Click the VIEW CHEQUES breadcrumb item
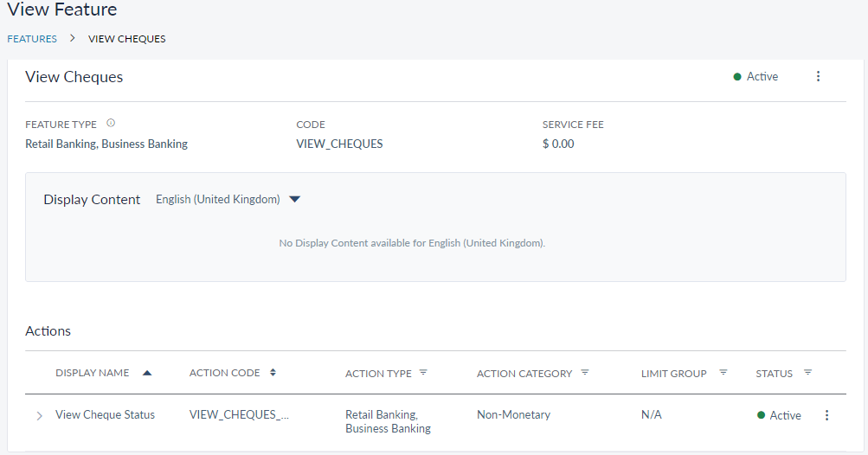This screenshot has height=455, width=868. point(127,39)
